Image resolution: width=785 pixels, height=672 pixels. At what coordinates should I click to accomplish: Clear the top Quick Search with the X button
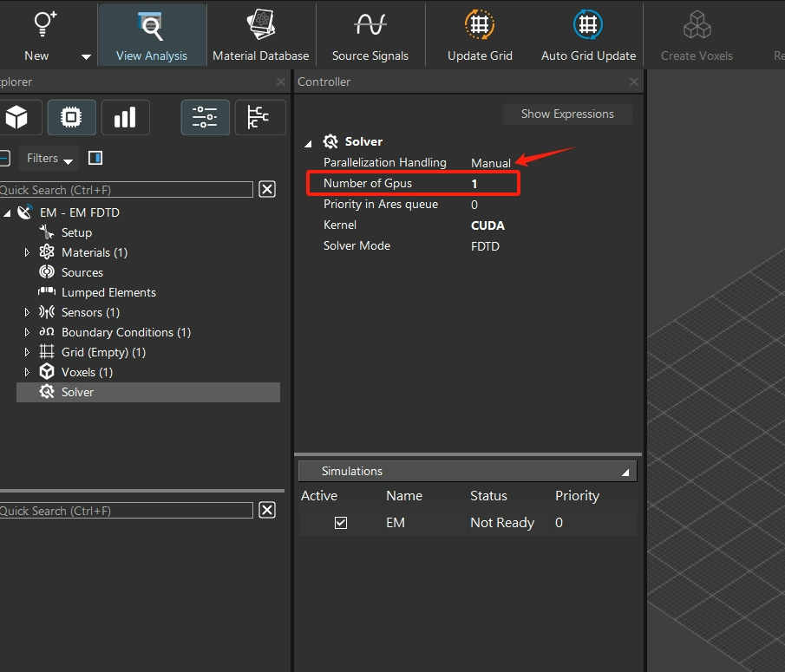(267, 189)
